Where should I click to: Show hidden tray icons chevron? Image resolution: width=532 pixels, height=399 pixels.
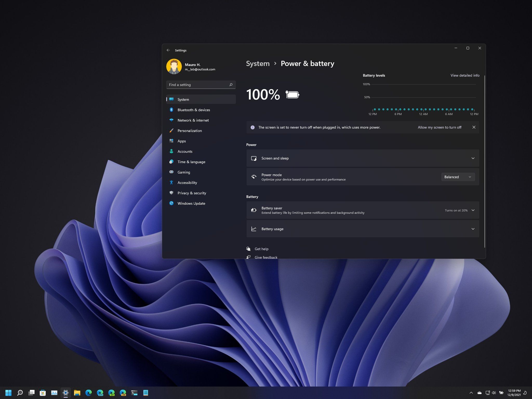point(471,393)
